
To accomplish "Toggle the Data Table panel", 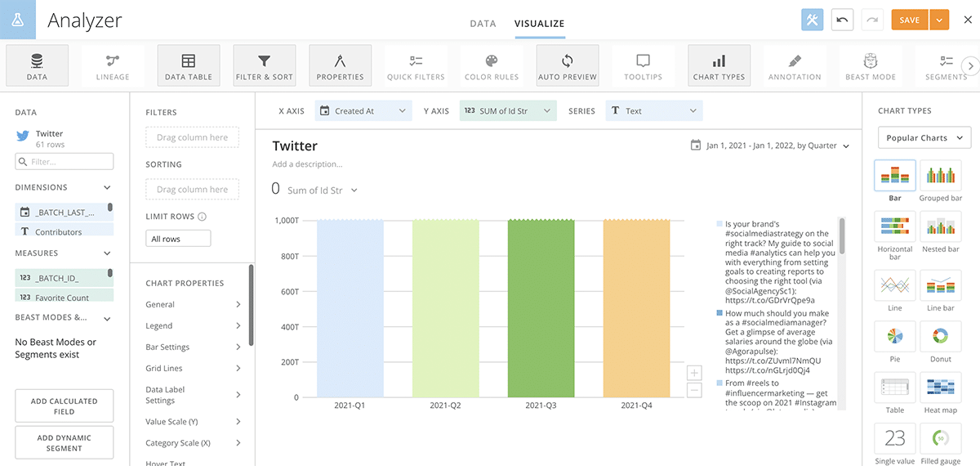I will pos(189,65).
